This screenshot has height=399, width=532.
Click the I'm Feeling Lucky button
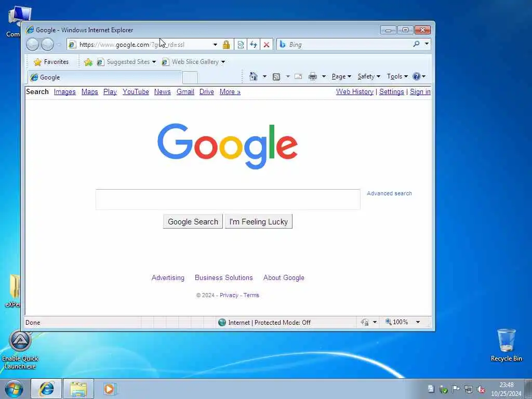259,221
